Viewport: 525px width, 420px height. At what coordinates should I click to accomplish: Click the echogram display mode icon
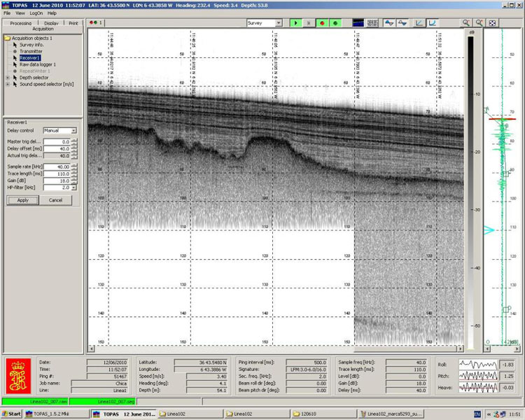point(358,23)
